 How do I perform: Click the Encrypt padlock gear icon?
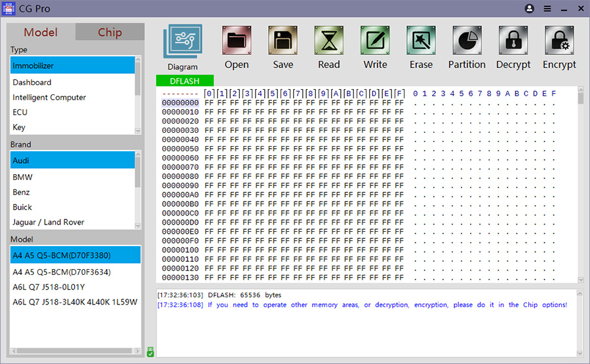pyautogui.click(x=559, y=42)
